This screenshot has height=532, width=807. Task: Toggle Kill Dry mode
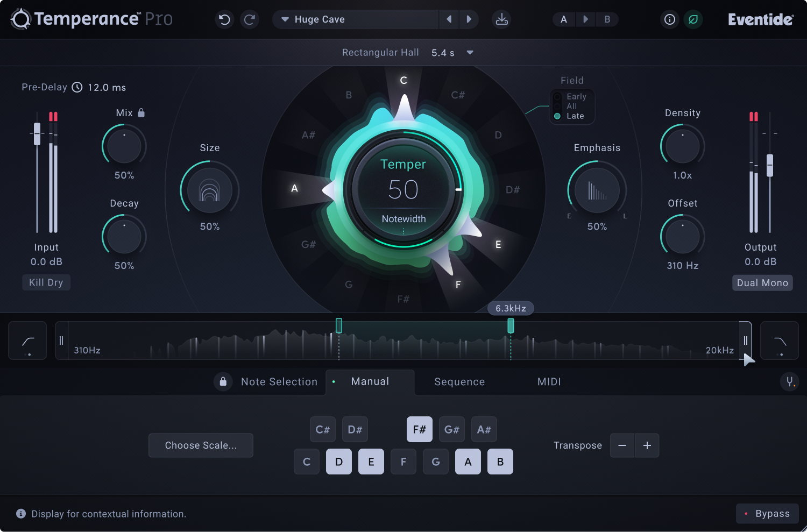(x=46, y=282)
